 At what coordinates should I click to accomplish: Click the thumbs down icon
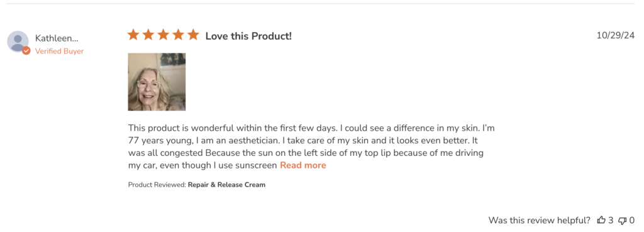tap(623, 221)
